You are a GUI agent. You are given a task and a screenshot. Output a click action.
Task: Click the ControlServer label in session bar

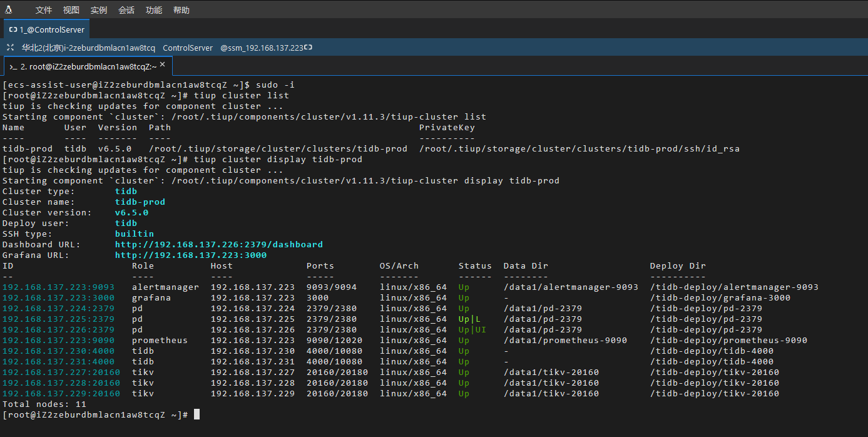[188, 48]
